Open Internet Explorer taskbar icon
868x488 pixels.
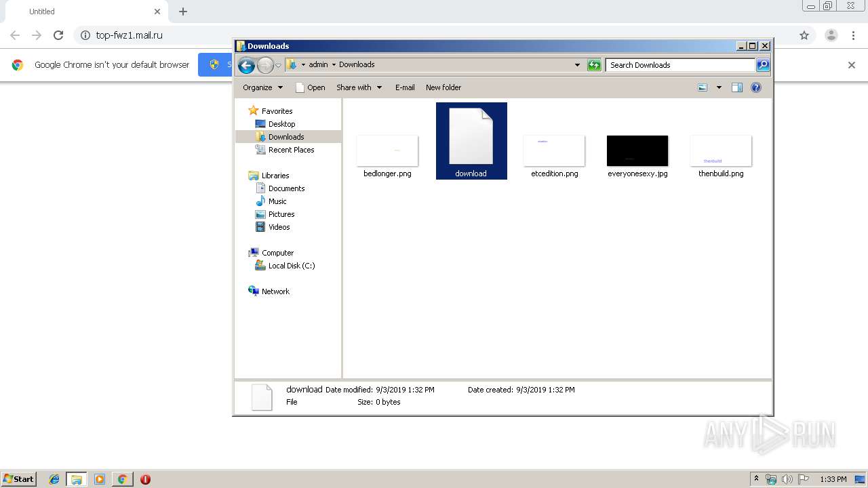(54, 479)
